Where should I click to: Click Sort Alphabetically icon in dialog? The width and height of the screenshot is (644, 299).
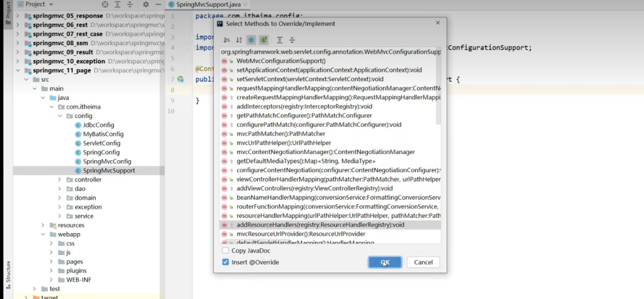[x=239, y=40]
